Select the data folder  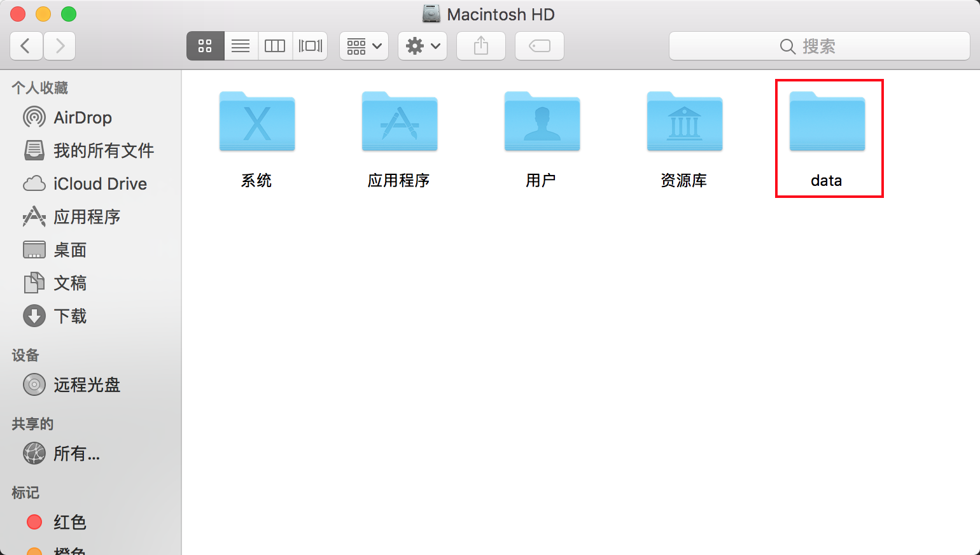click(x=827, y=139)
